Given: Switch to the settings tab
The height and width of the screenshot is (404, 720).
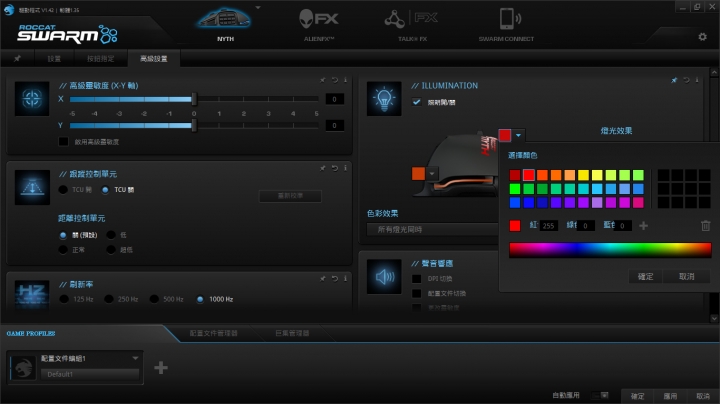Looking at the screenshot, I should [x=54, y=59].
